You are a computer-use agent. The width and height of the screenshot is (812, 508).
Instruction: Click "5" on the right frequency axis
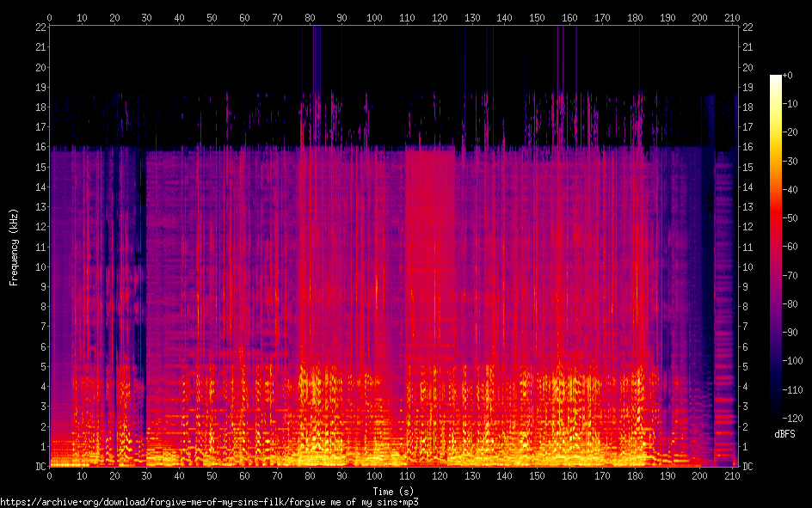tap(745, 367)
